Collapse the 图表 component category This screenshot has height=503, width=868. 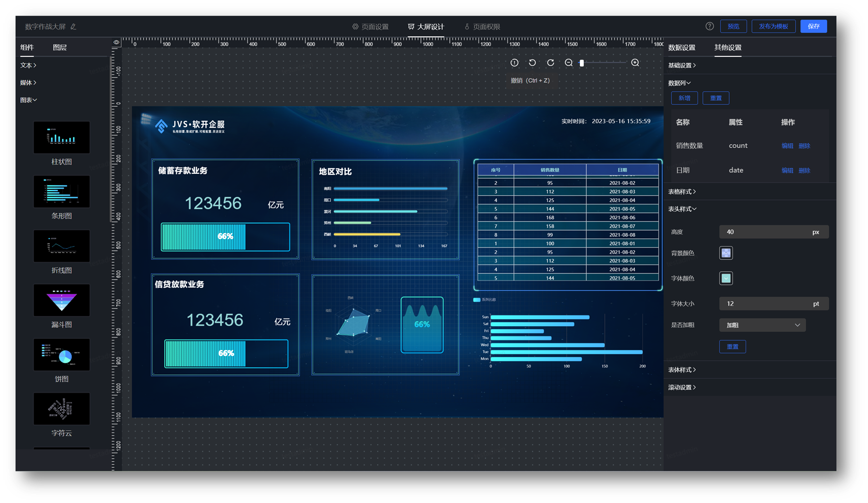(x=28, y=100)
